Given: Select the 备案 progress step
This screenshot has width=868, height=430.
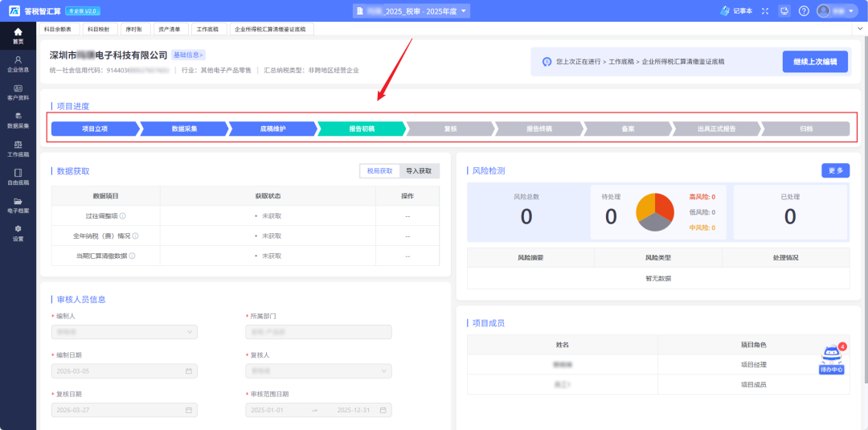Looking at the screenshot, I should (628, 129).
